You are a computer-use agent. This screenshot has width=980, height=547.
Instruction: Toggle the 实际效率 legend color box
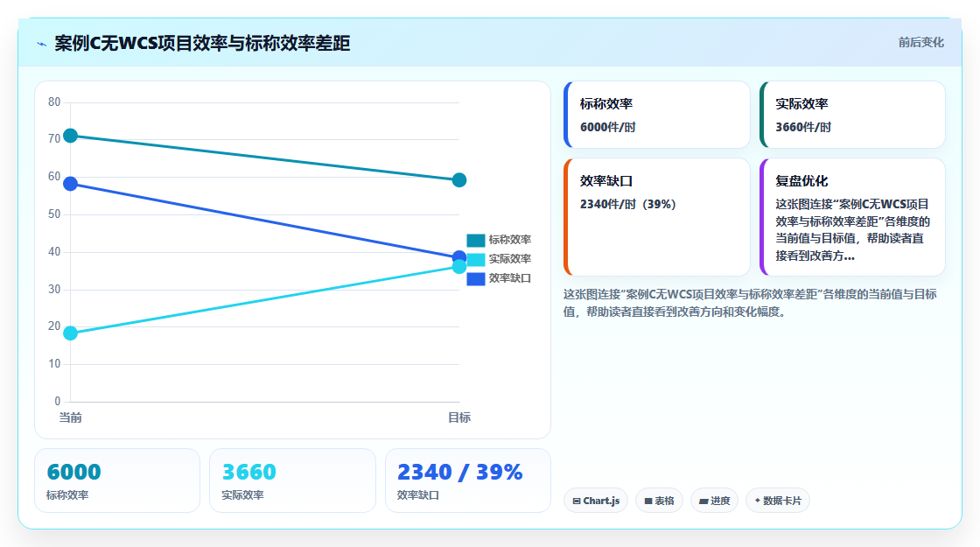476,259
